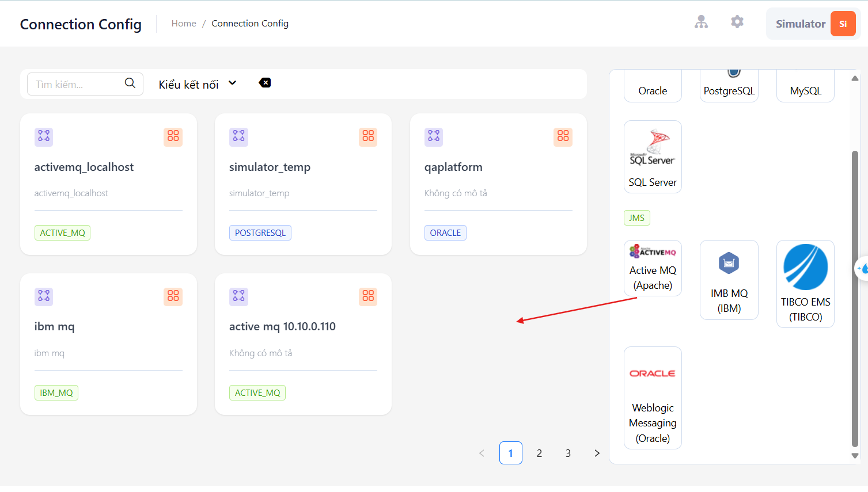Click the JMS category label

point(637,218)
